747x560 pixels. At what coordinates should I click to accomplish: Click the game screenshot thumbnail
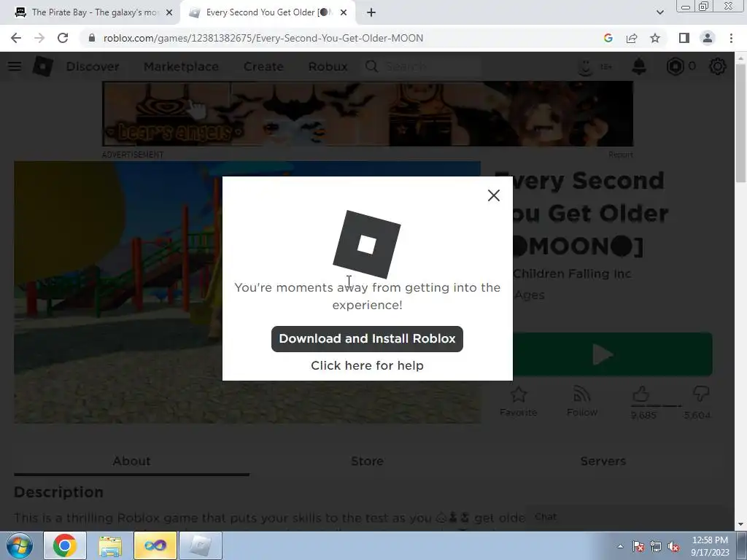coord(247,292)
